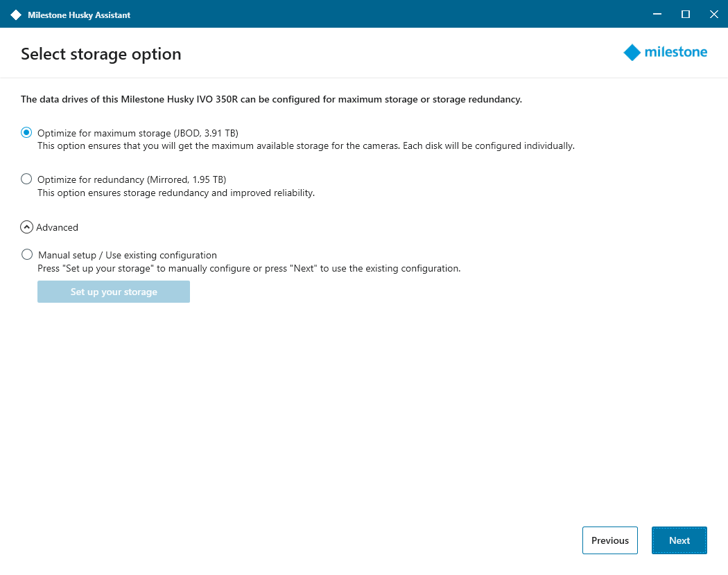Click the JBOD description about each disk
Image resolution: width=728 pixels, height=575 pixels.
(x=306, y=146)
